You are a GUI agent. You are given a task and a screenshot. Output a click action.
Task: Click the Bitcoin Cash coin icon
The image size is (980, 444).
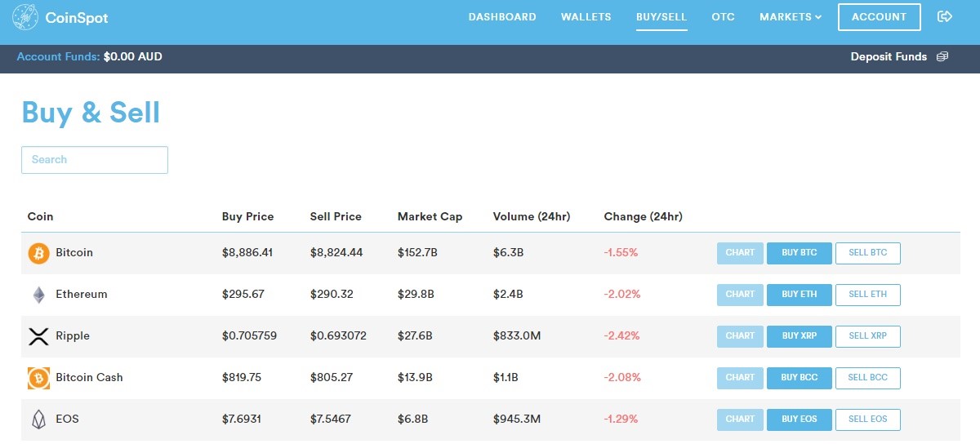tap(38, 378)
